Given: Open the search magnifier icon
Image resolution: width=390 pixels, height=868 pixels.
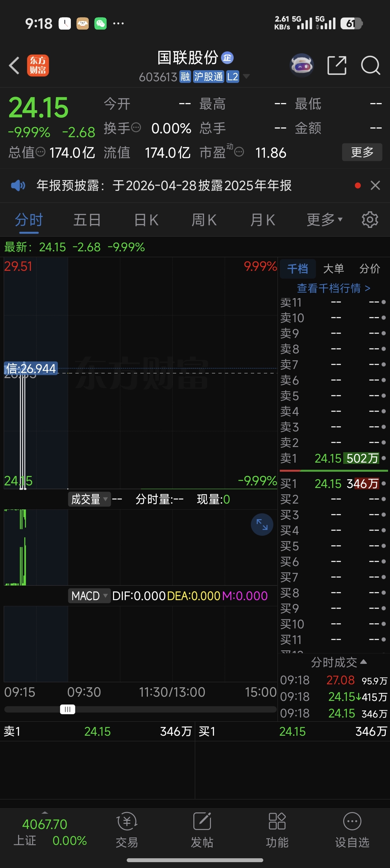Looking at the screenshot, I should [370, 65].
